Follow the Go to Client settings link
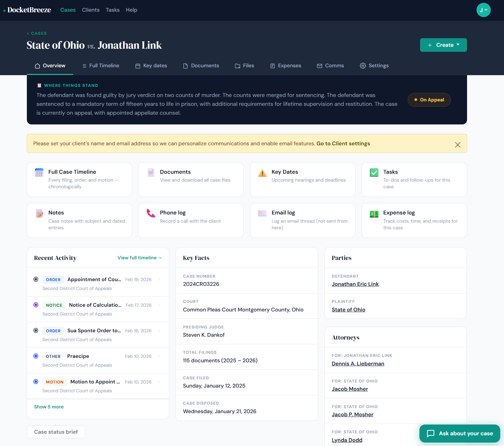The image size is (504, 446). [x=343, y=143]
